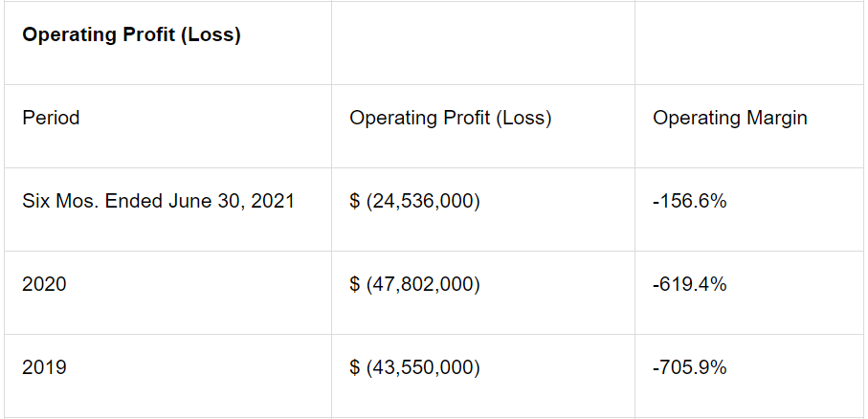Click the Operating Profit (Loss) column header

450,119
